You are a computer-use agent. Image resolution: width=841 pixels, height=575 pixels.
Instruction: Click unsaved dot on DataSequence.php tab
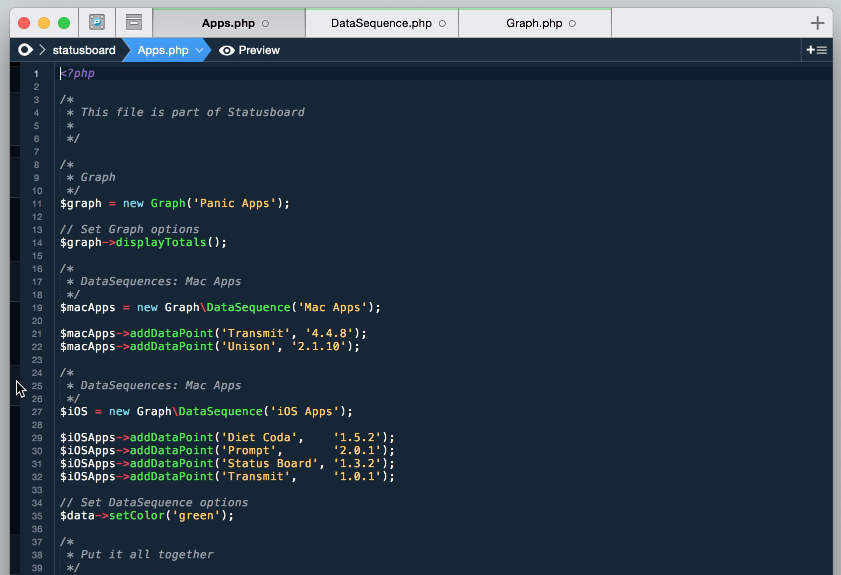442,24
